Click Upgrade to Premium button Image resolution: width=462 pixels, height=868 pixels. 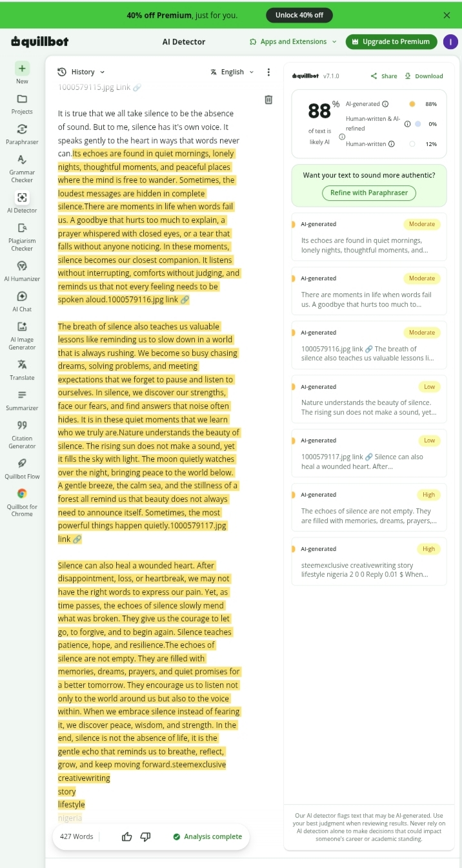pos(391,42)
